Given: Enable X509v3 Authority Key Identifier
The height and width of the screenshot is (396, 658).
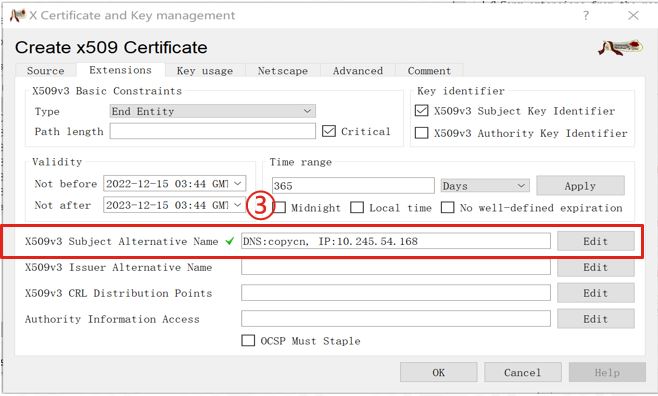Looking at the screenshot, I should [x=421, y=133].
